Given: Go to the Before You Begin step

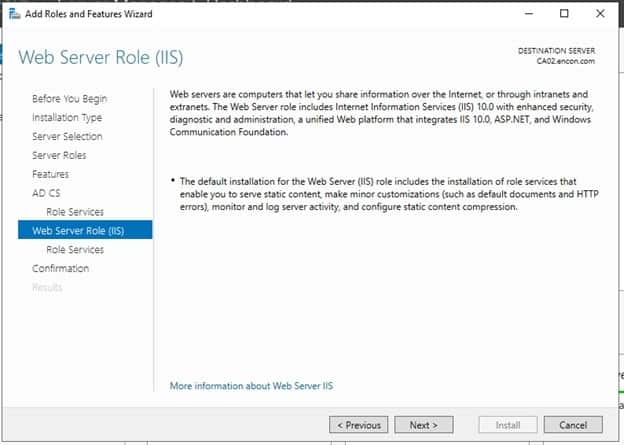Looking at the screenshot, I should click(x=69, y=99).
